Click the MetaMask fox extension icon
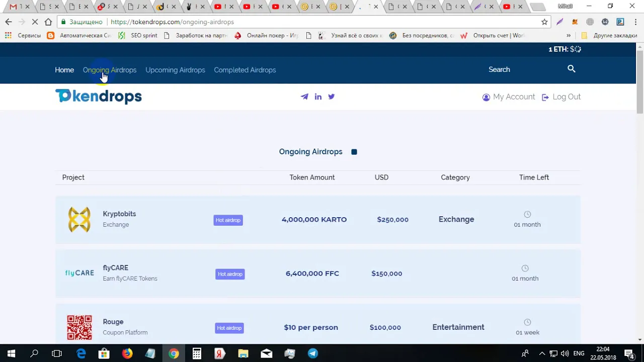The image size is (644, 362). point(575,22)
